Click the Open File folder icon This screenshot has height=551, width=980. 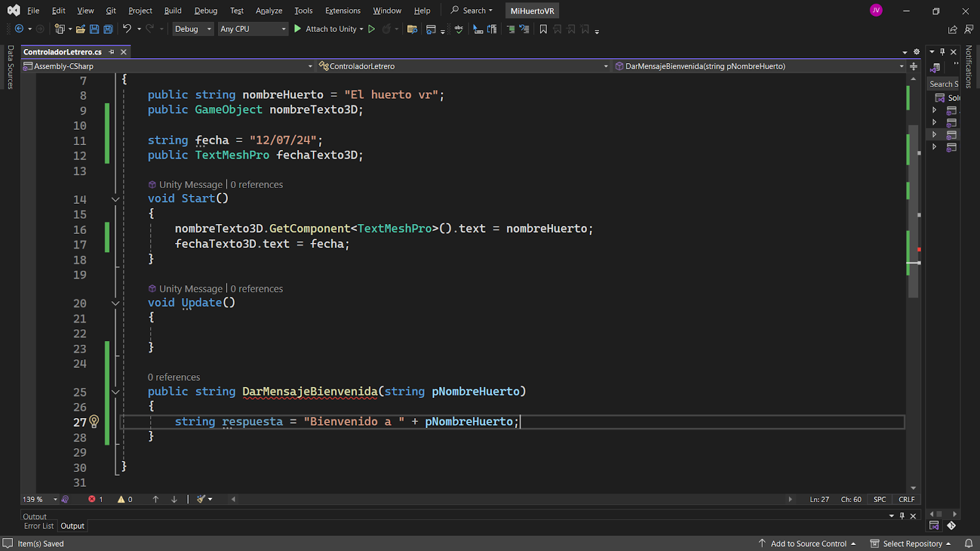[x=80, y=29]
